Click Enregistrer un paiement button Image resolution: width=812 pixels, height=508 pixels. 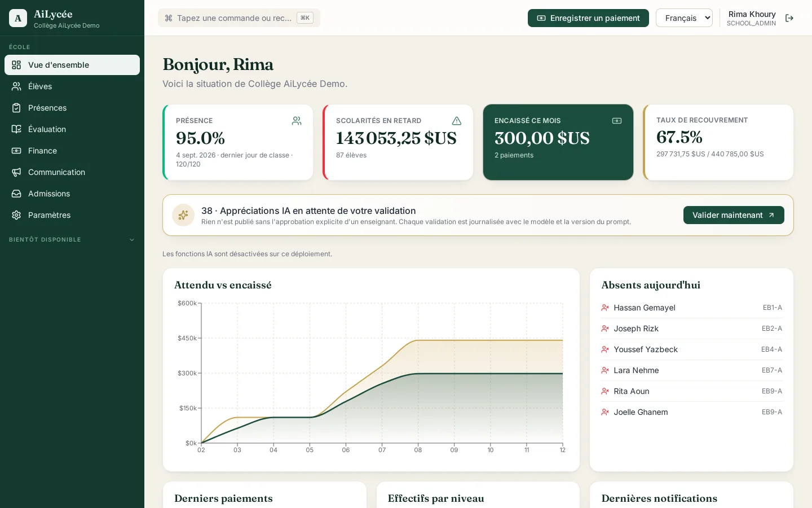pos(588,18)
